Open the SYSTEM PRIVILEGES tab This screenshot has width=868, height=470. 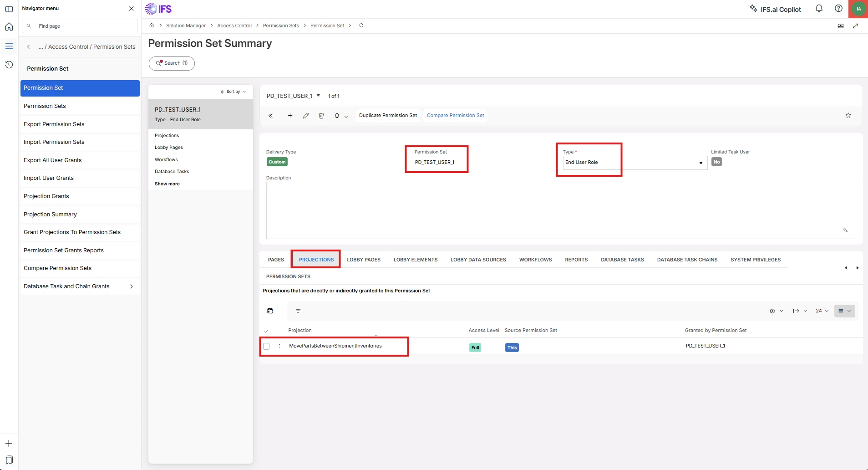click(x=756, y=260)
